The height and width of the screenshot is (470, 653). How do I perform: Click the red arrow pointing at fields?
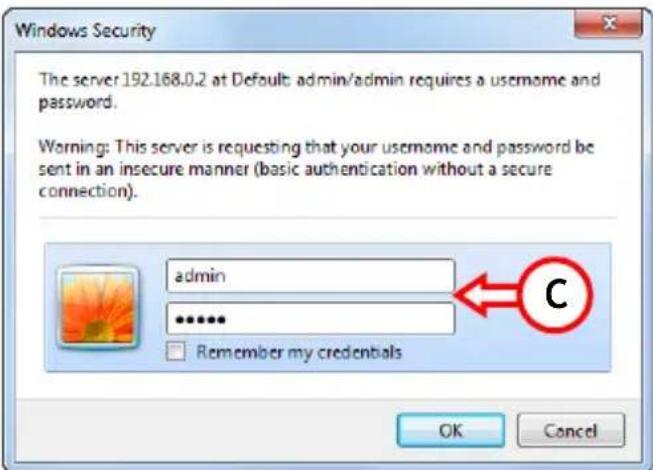tap(487, 295)
